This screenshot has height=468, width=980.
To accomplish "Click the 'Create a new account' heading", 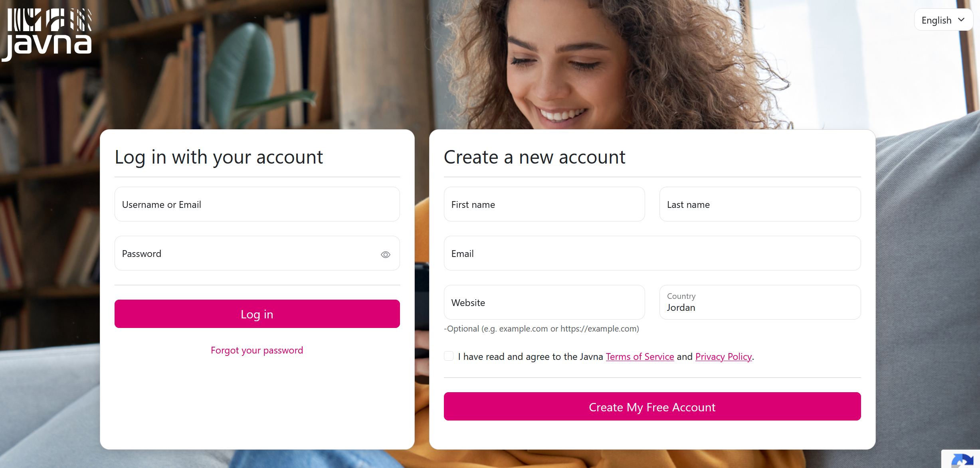I will pos(535,157).
